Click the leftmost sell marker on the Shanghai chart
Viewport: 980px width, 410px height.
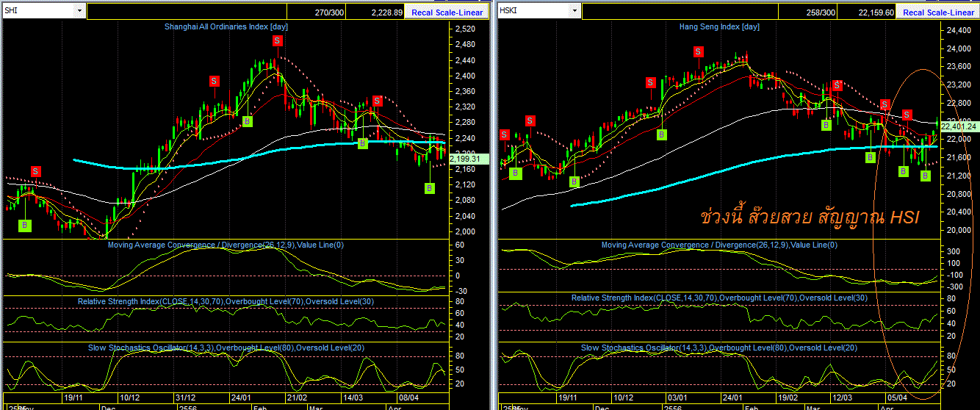pyautogui.click(x=35, y=171)
